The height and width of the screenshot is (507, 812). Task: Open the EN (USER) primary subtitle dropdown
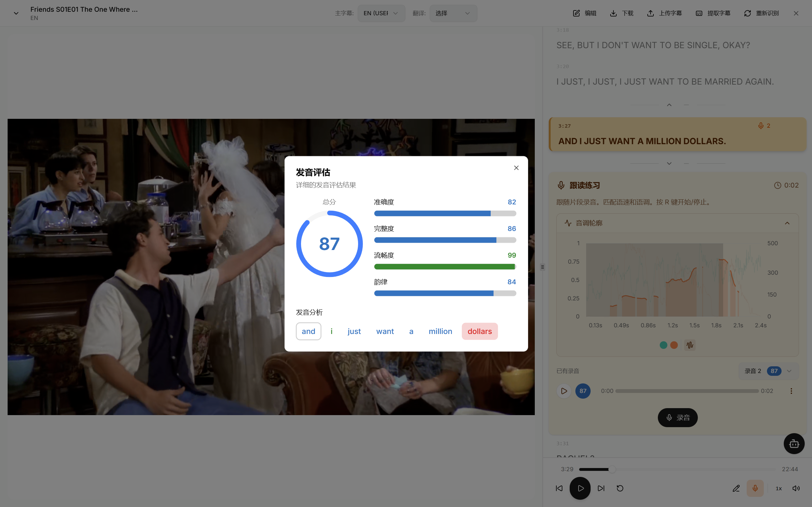[381, 13]
